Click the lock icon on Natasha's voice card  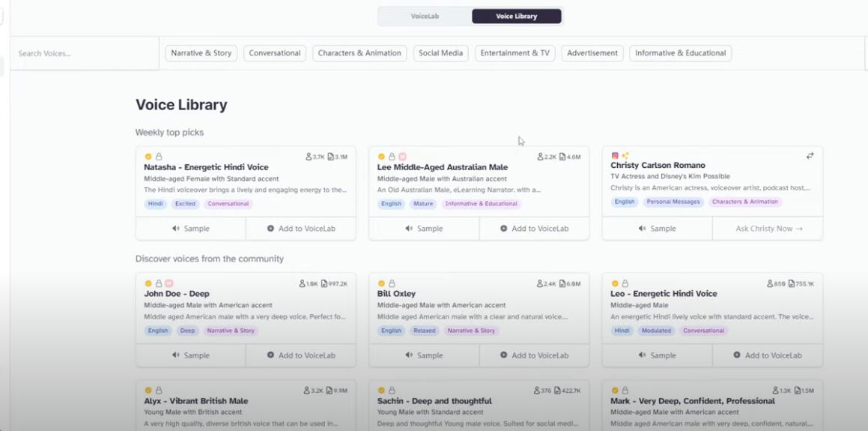(x=159, y=157)
